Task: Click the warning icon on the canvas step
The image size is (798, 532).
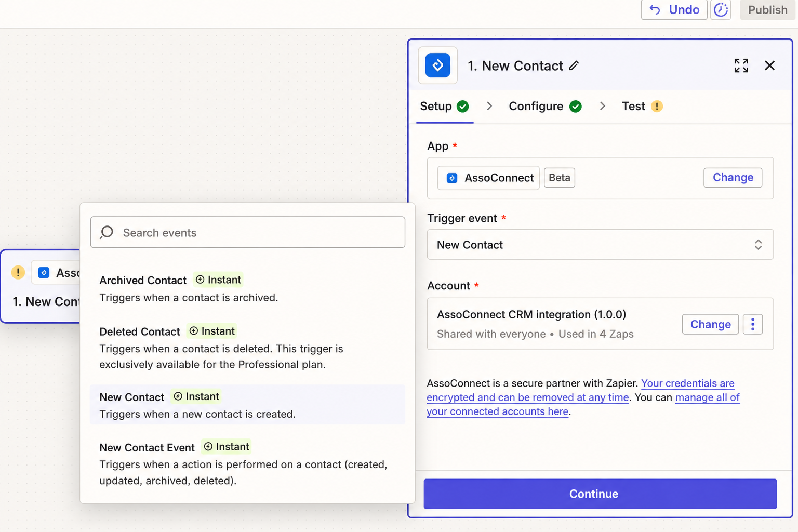Action: click(x=18, y=272)
